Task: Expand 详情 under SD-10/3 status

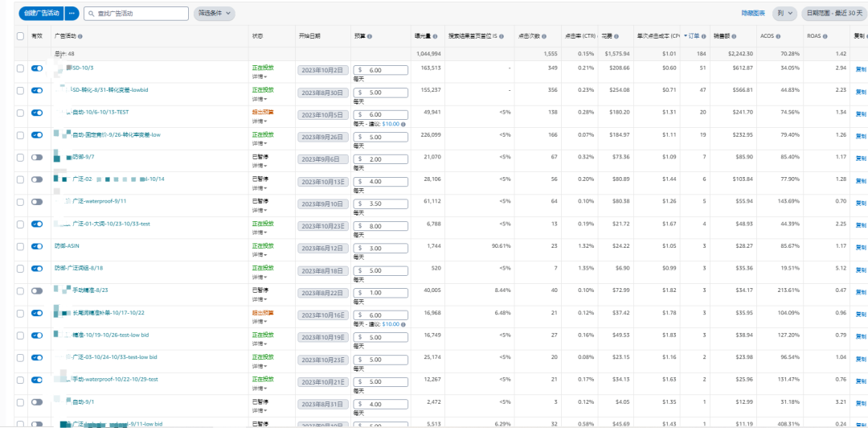Action: [260, 76]
